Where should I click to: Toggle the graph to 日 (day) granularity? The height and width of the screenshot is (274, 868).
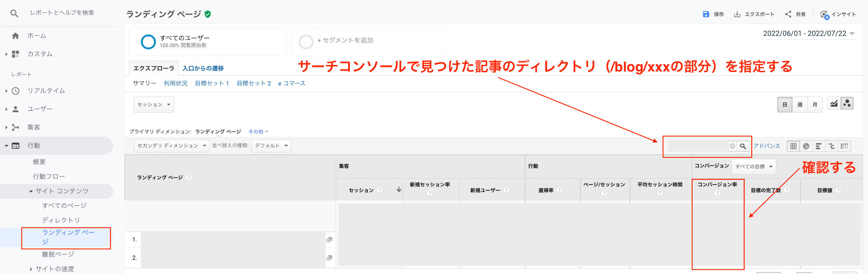point(785,105)
